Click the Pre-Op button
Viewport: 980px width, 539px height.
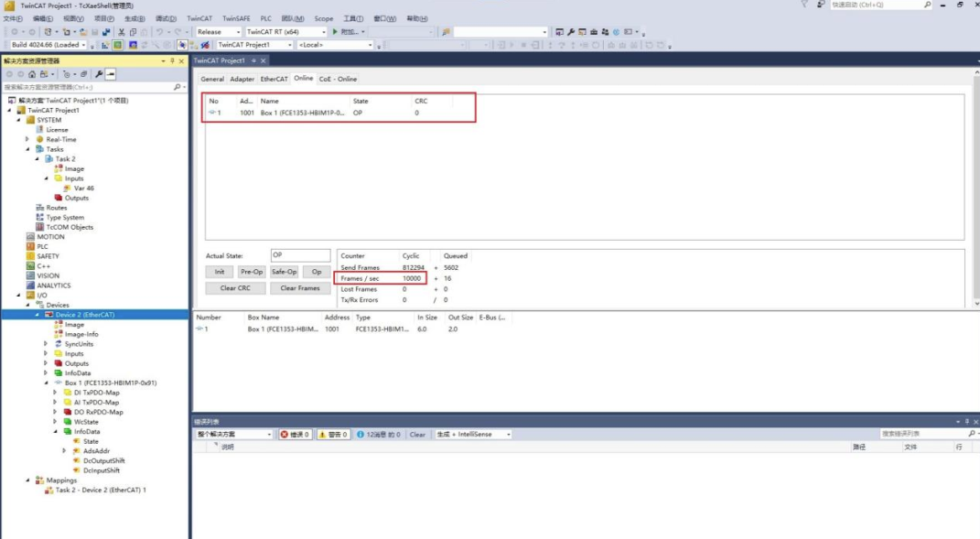point(252,272)
